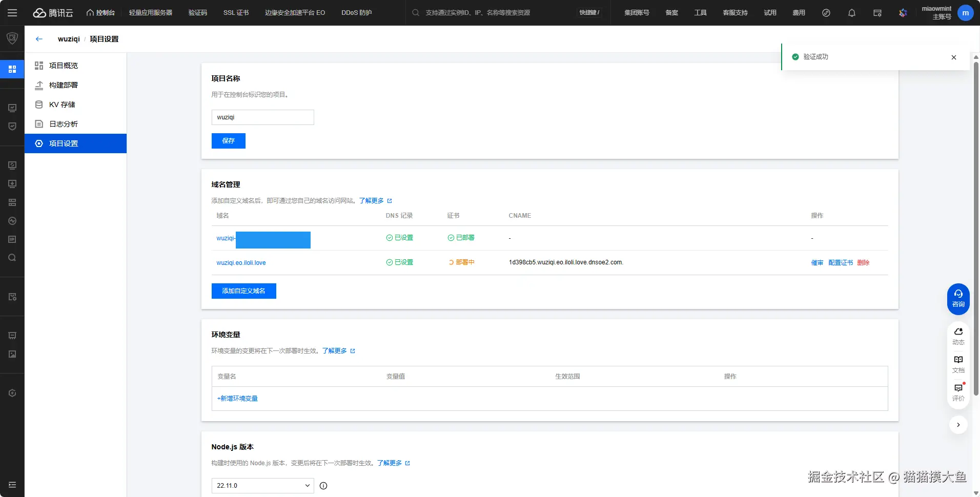Open 客服支持 menu
980x497 pixels.
[736, 13]
